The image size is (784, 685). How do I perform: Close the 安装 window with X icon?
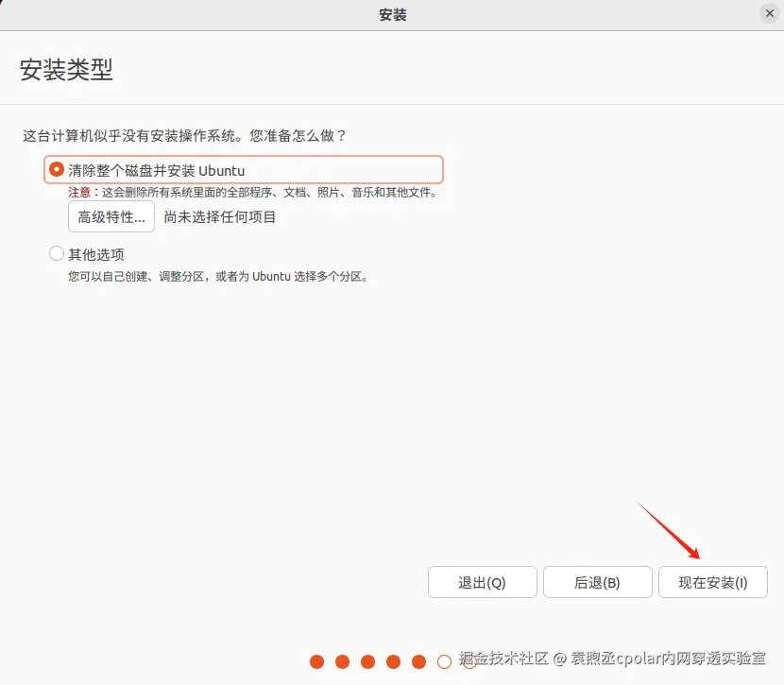[770, 13]
